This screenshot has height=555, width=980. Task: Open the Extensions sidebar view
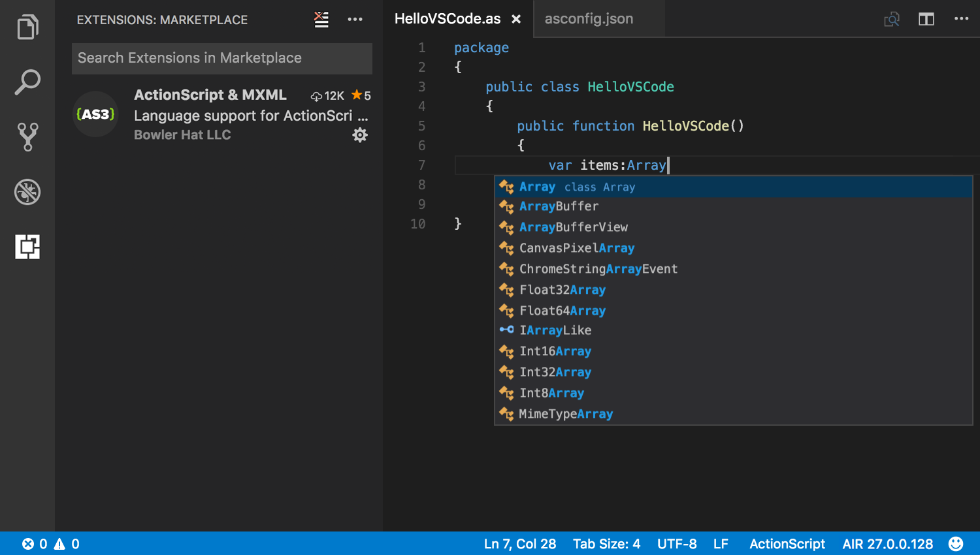[x=27, y=247]
